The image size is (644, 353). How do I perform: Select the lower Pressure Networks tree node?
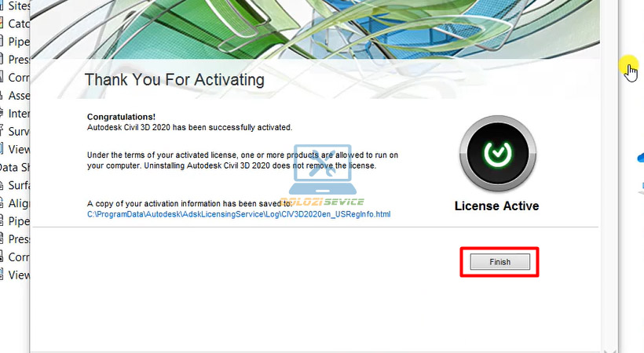point(19,239)
